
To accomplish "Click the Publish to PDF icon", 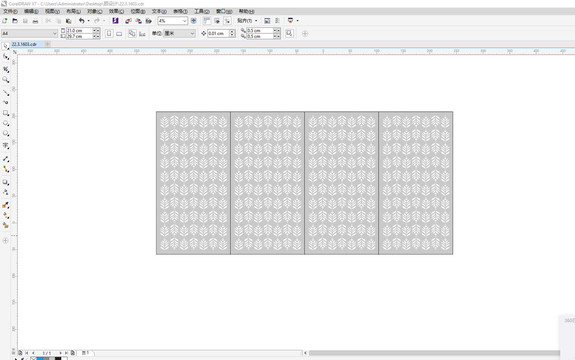I will 149,21.
